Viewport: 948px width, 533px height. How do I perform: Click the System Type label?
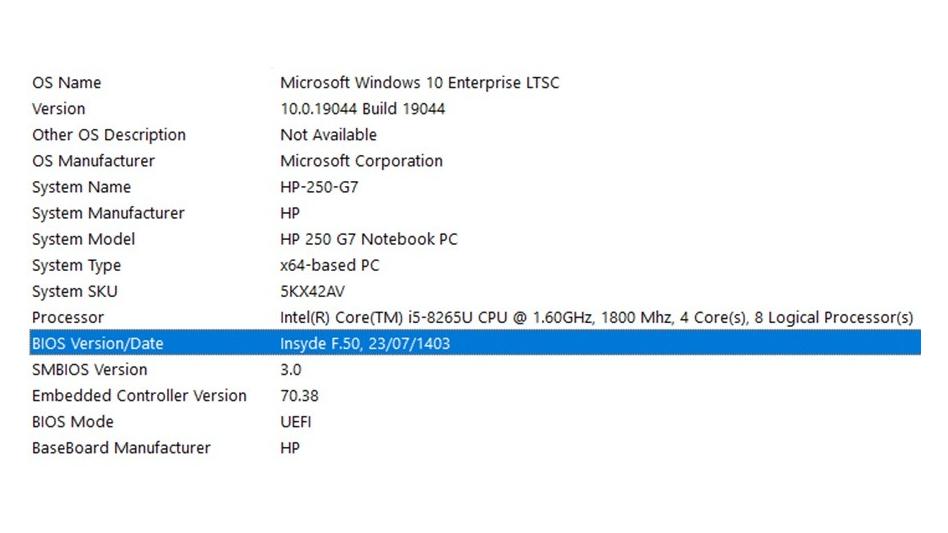(x=76, y=265)
